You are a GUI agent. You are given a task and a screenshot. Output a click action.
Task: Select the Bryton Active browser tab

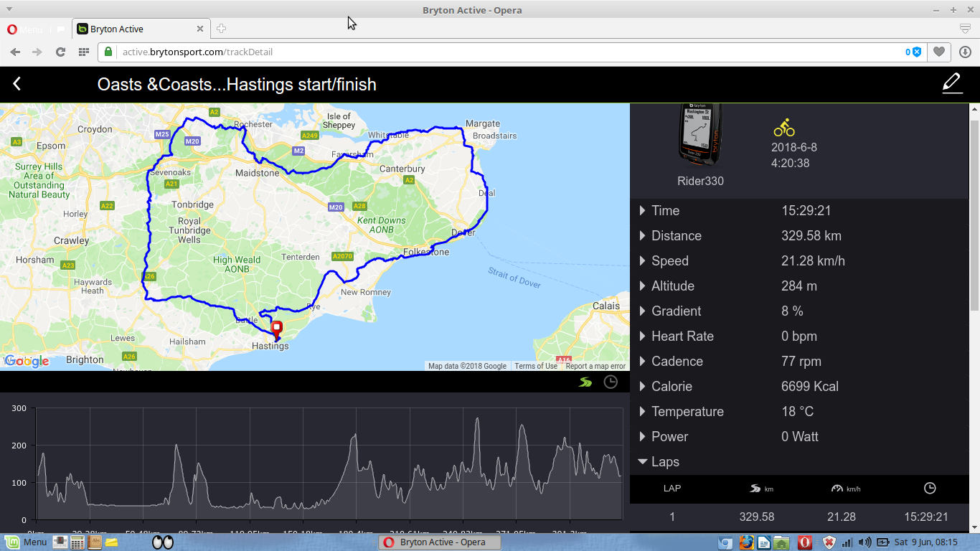pyautogui.click(x=141, y=29)
